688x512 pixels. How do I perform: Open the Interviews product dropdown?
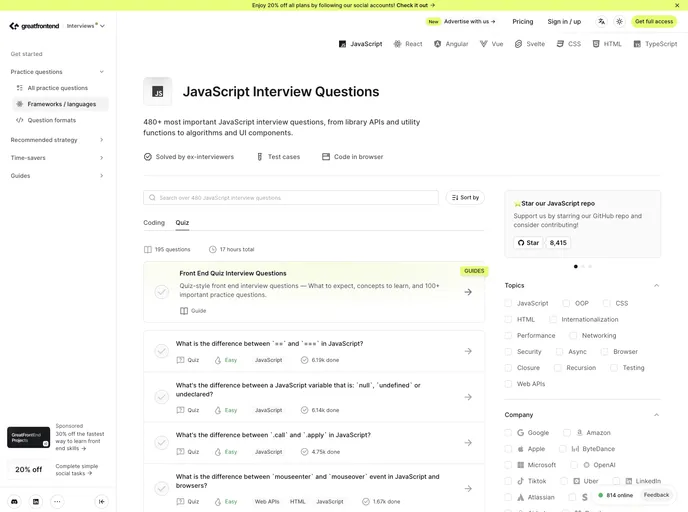click(x=86, y=26)
